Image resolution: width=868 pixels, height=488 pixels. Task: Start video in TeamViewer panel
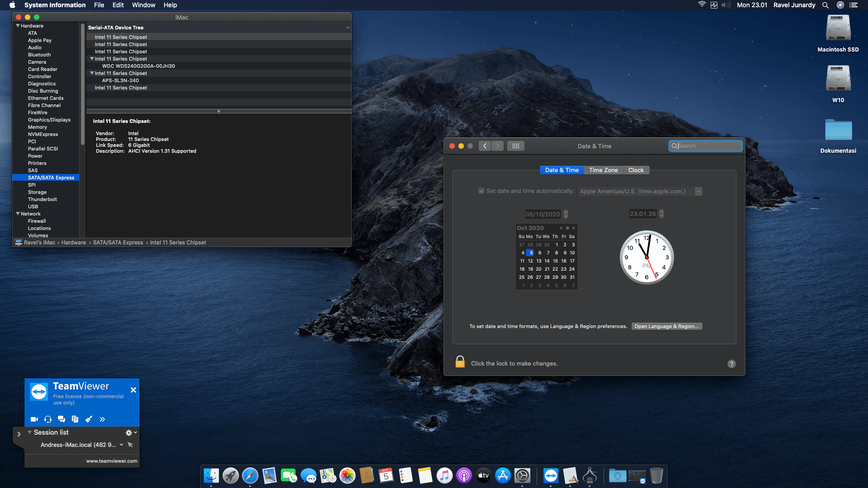[34, 419]
